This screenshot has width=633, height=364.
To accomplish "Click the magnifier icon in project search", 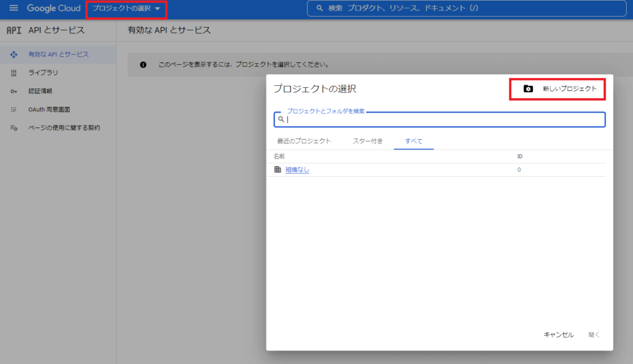I will pyautogui.click(x=281, y=119).
